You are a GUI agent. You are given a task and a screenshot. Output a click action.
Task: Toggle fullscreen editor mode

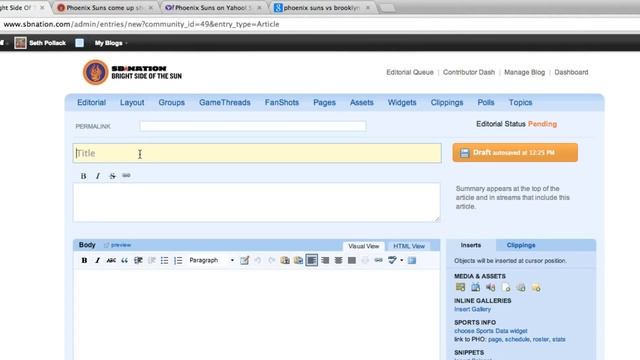(412, 260)
